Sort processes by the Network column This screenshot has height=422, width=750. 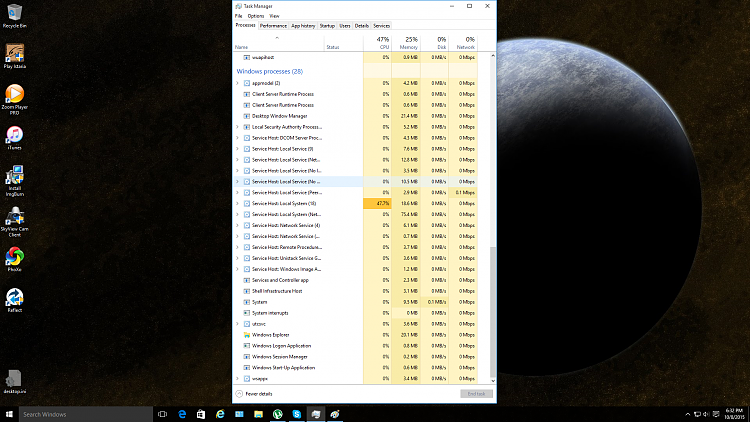click(463, 43)
